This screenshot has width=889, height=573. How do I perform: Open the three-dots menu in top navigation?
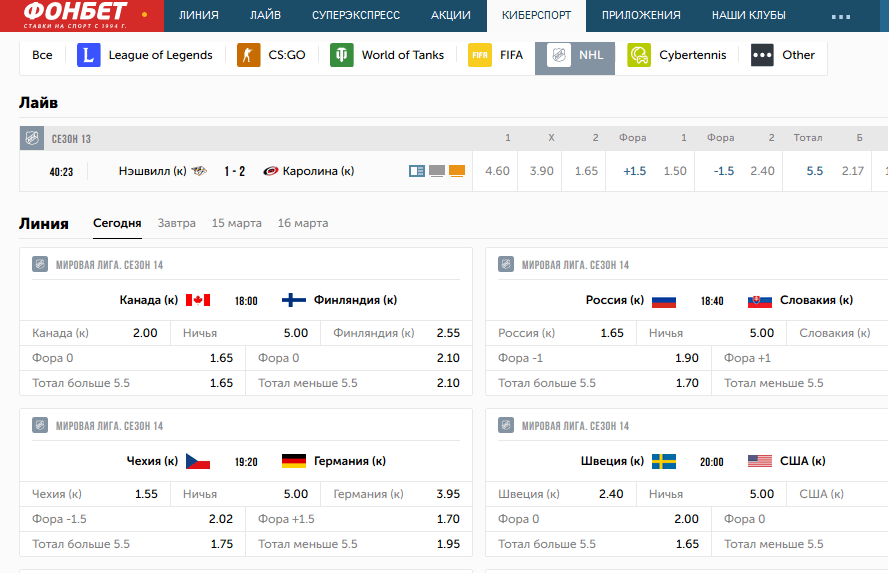[x=841, y=16]
